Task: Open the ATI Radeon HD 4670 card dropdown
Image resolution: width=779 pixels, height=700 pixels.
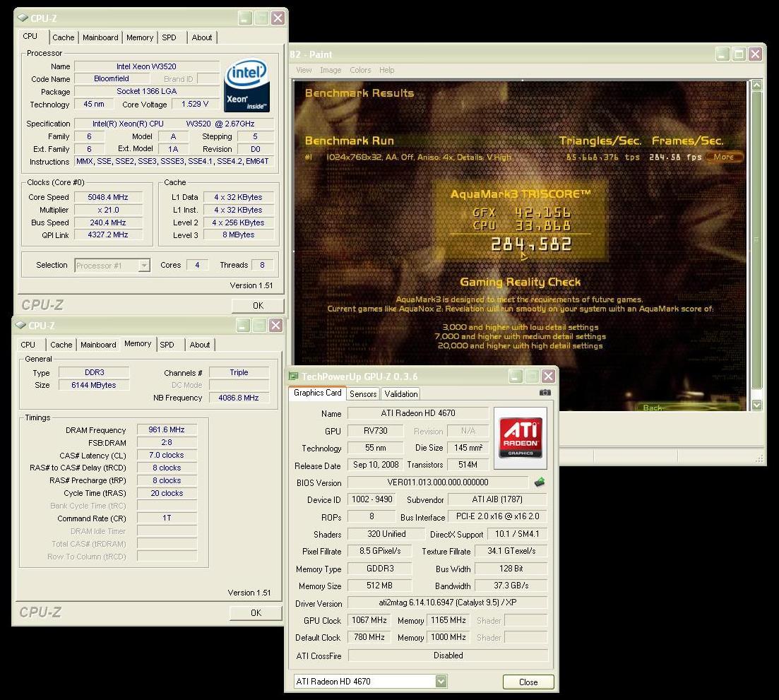Action: pos(441,681)
